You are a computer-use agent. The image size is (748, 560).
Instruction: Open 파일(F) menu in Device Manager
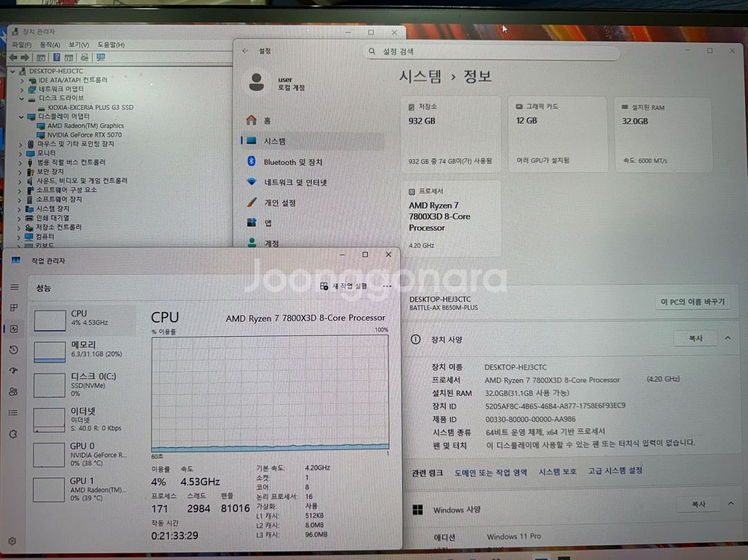22,45
